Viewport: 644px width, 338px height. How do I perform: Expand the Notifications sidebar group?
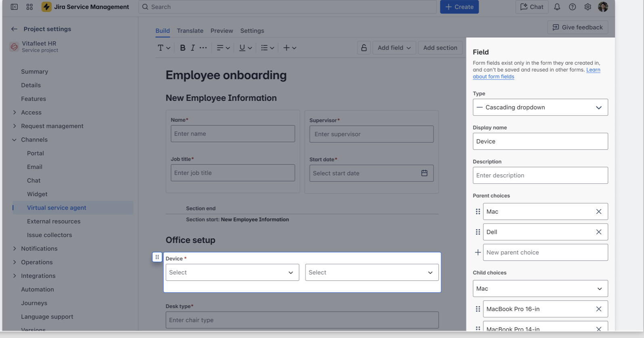14,248
